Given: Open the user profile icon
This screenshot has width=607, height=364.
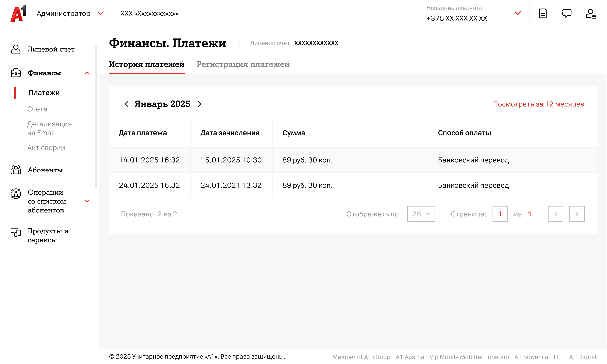Looking at the screenshot, I should (x=591, y=14).
